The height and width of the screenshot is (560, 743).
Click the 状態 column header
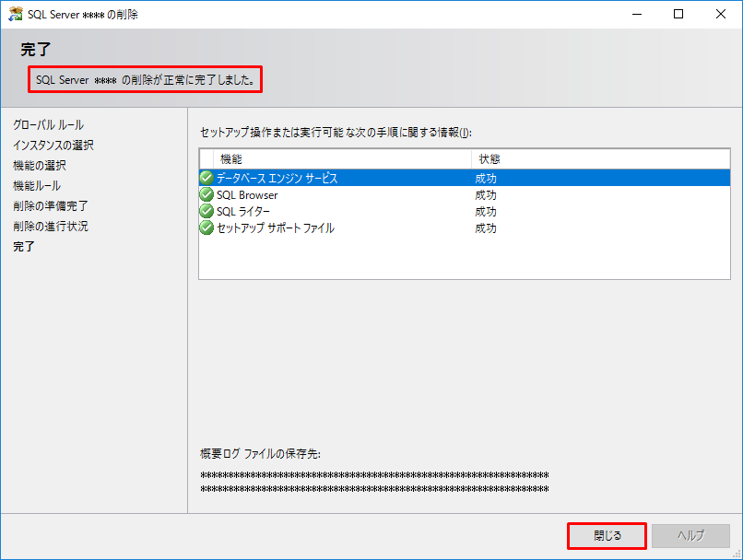599,159
